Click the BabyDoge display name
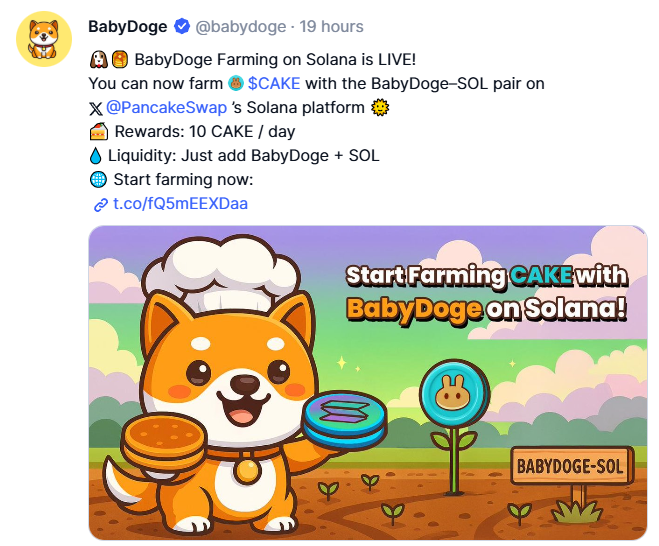 point(128,26)
